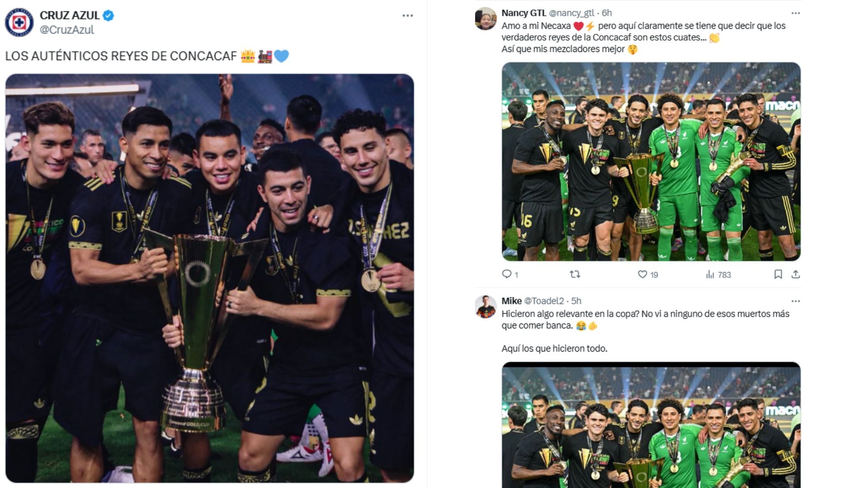The height and width of the screenshot is (488, 868).
Task: Open Cruz Azul's profile avatar
Action: click(x=19, y=22)
